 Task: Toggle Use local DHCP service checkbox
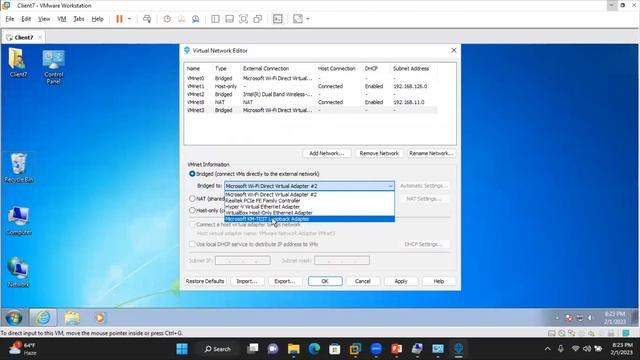coord(192,244)
